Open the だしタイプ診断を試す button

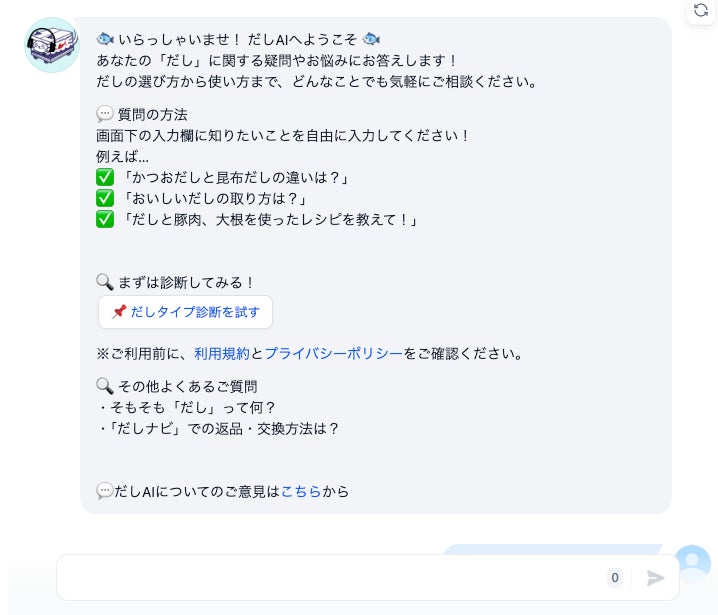tap(185, 312)
